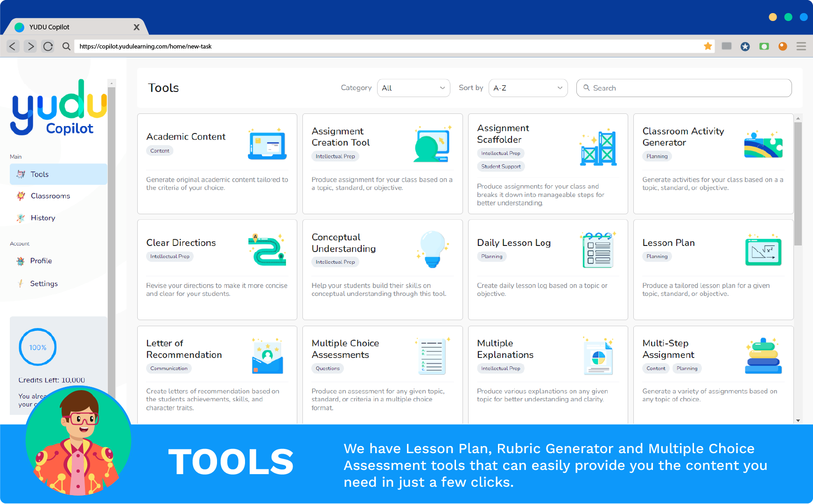The height and width of the screenshot is (504, 813).
Task: Click the Planning tag on Multi-Step Assignment
Action: click(x=687, y=368)
